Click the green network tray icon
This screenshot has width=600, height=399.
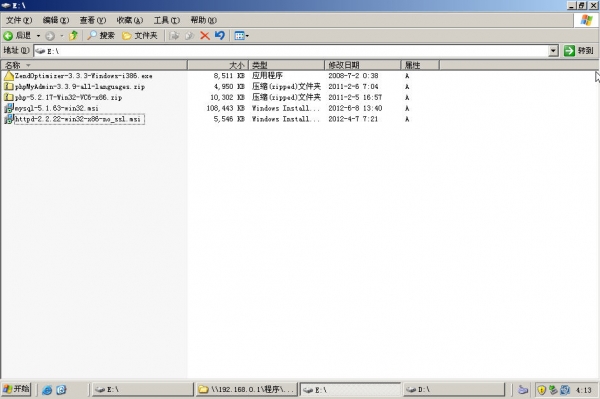coord(553,390)
